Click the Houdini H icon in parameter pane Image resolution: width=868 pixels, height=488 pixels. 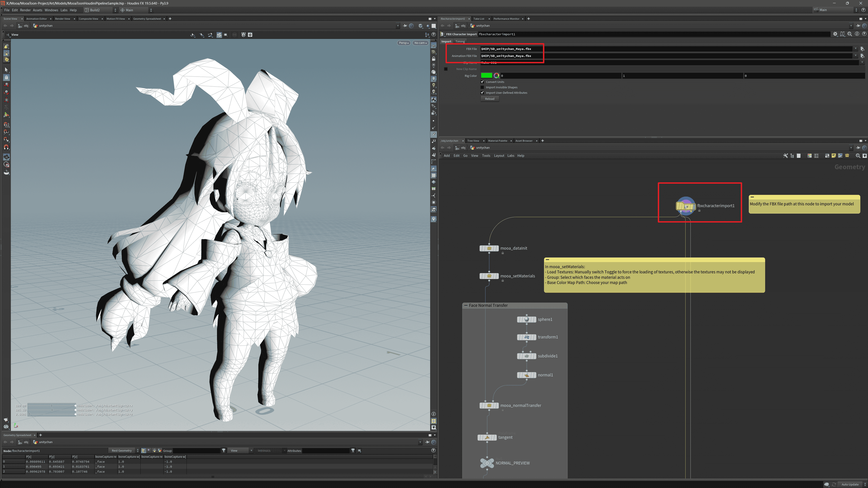click(842, 34)
